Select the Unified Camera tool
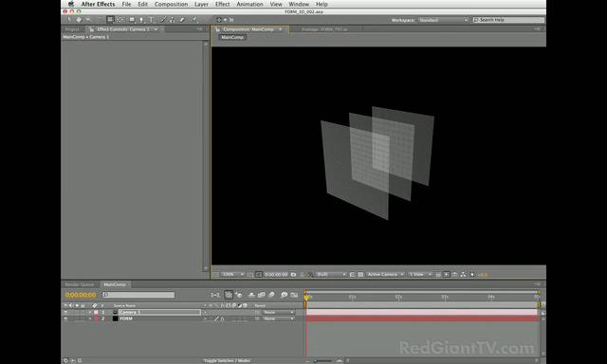607x364 pixels. [x=110, y=19]
